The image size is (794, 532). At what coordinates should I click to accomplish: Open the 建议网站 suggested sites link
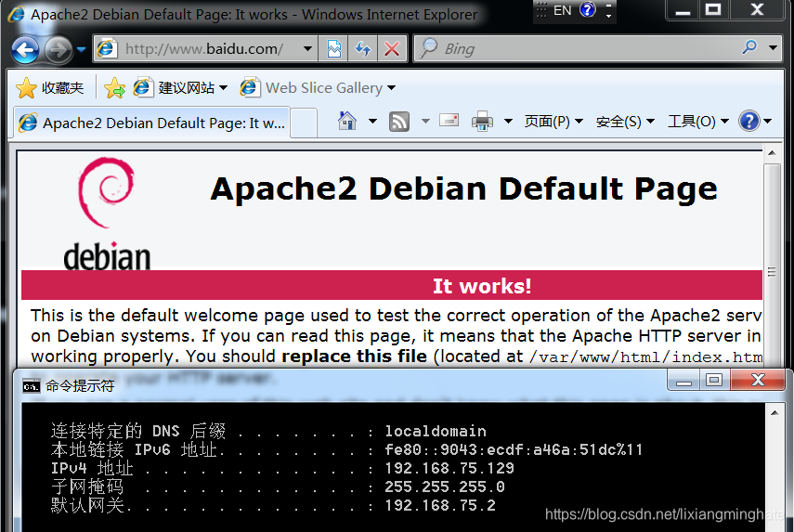[180, 88]
